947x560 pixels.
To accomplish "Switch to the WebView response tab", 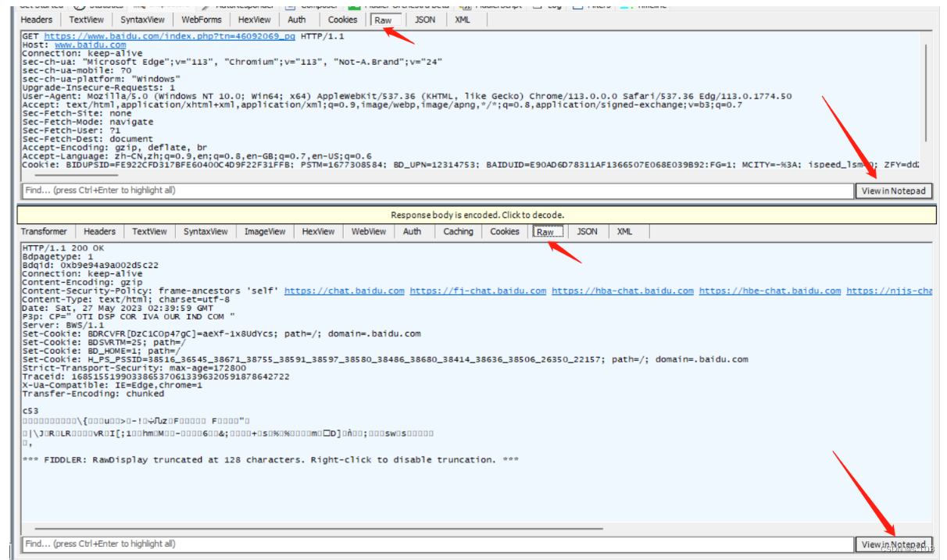I will tap(369, 231).
